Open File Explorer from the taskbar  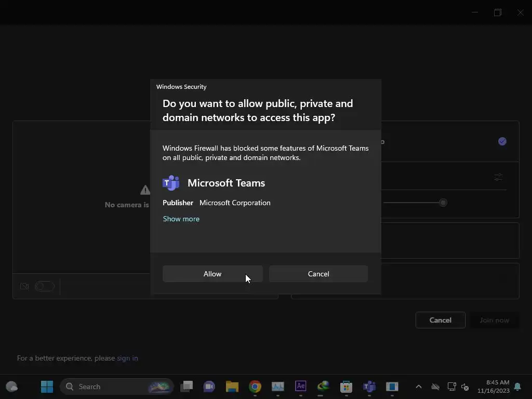point(232,387)
